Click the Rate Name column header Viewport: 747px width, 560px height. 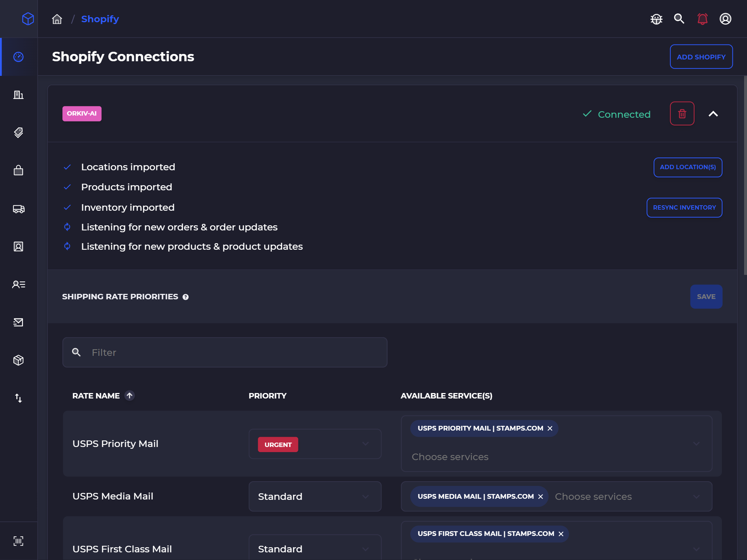coord(96,396)
